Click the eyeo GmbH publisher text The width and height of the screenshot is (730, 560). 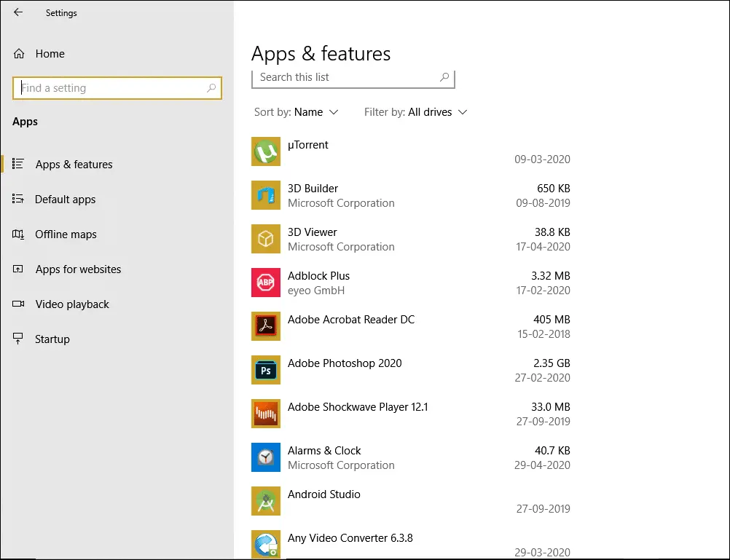coord(316,291)
